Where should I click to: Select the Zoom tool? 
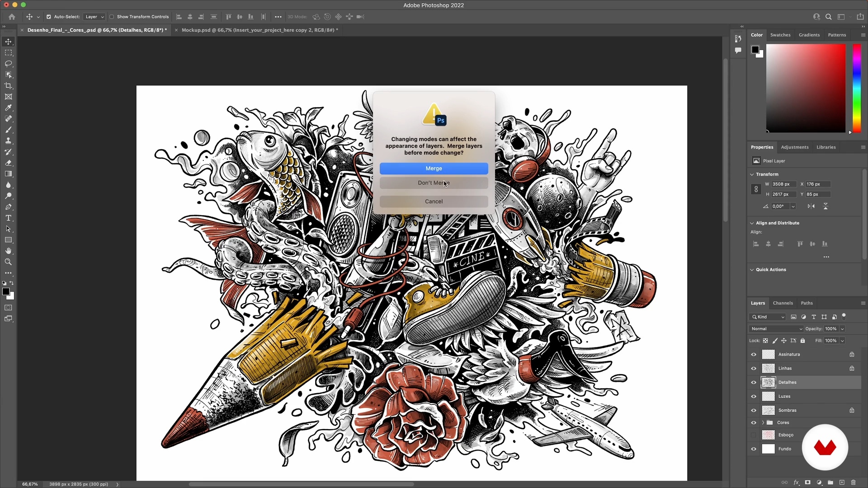click(x=8, y=262)
